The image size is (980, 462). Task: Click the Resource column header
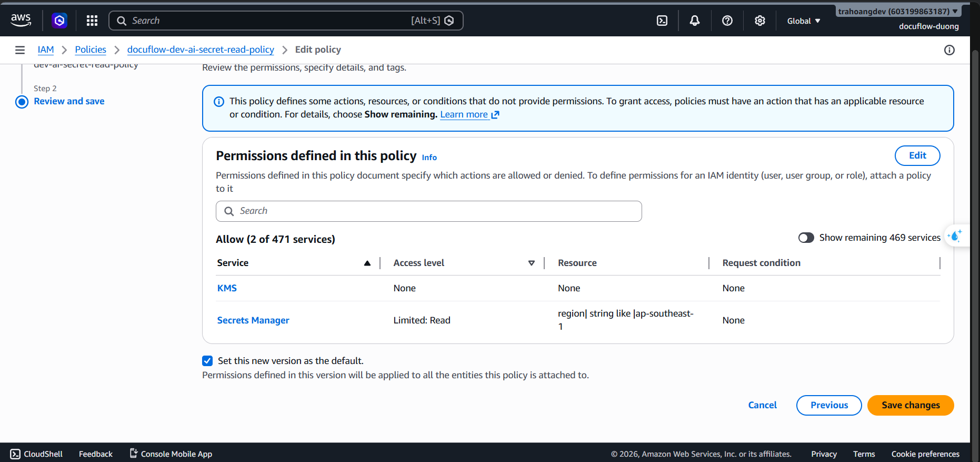click(577, 263)
